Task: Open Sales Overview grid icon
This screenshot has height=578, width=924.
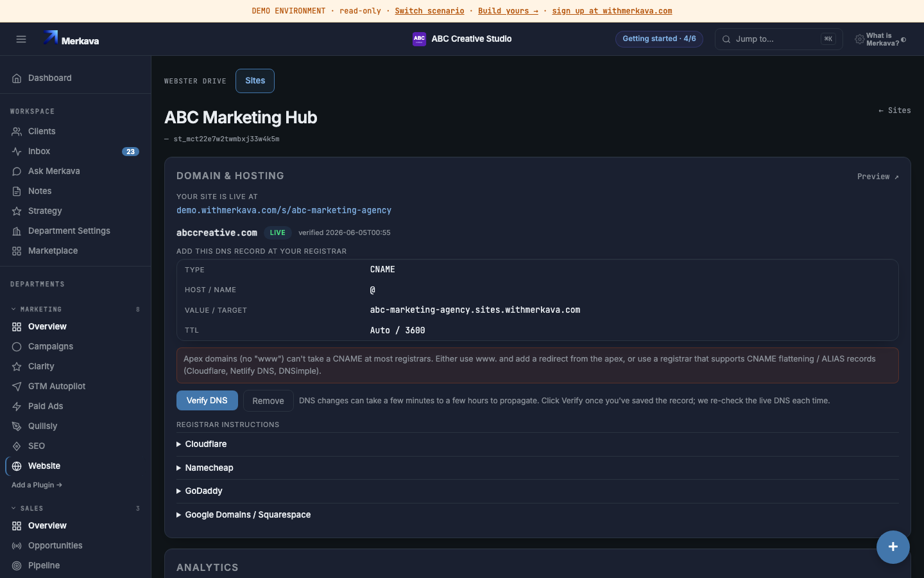Action: point(17,526)
